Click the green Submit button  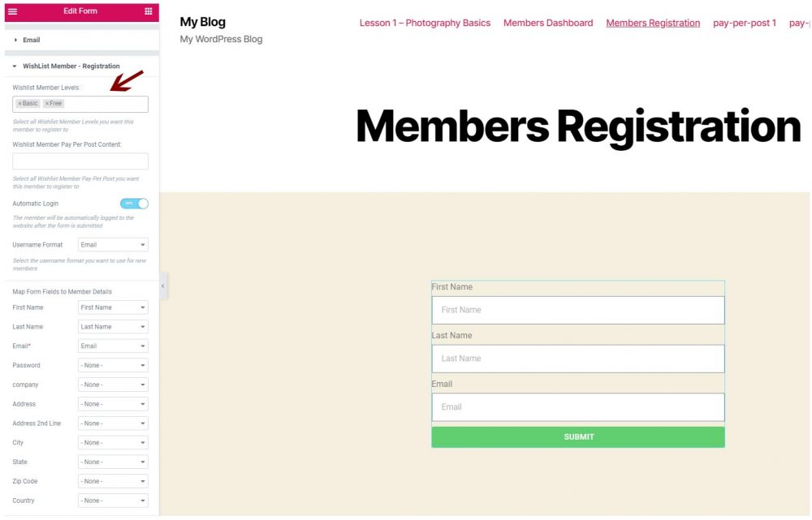coord(578,437)
